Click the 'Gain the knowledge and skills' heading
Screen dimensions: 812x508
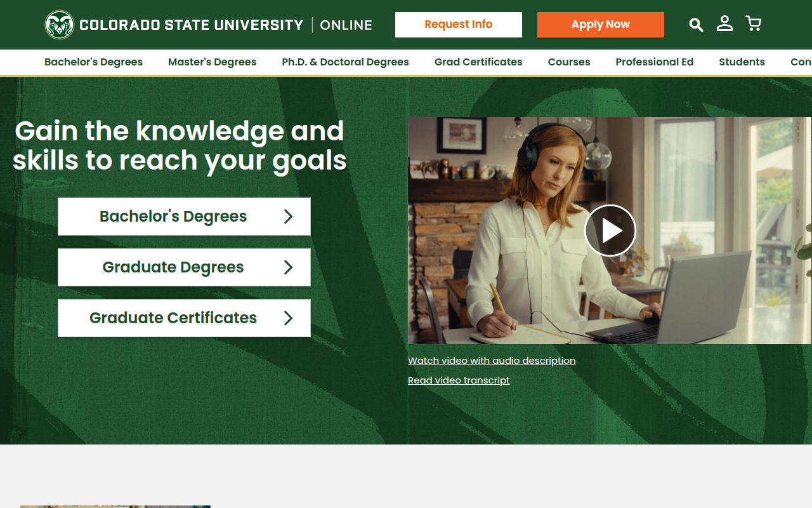coord(180,145)
